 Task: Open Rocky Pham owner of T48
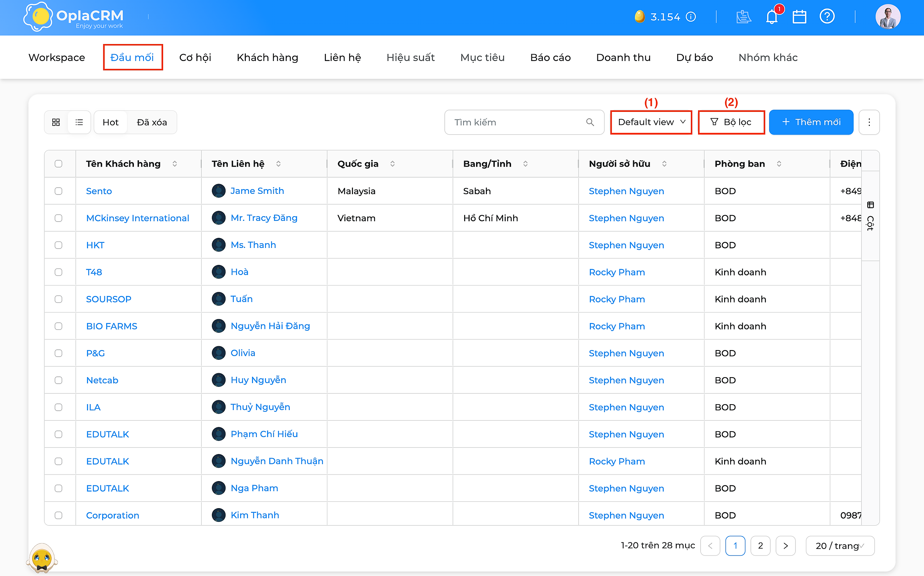point(617,272)
